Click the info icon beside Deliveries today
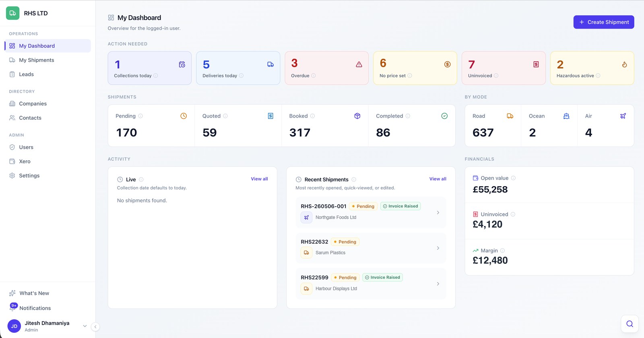 pos(241,76)
